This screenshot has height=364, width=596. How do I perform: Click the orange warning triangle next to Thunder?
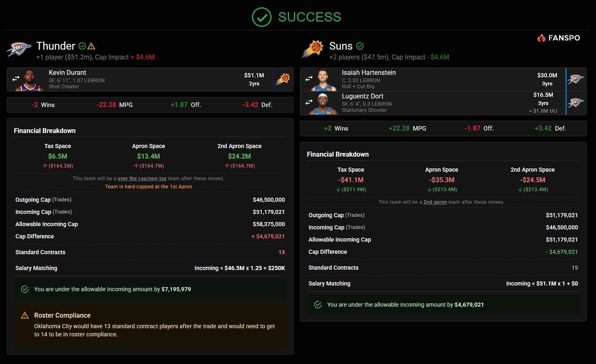tap(92, 46)
